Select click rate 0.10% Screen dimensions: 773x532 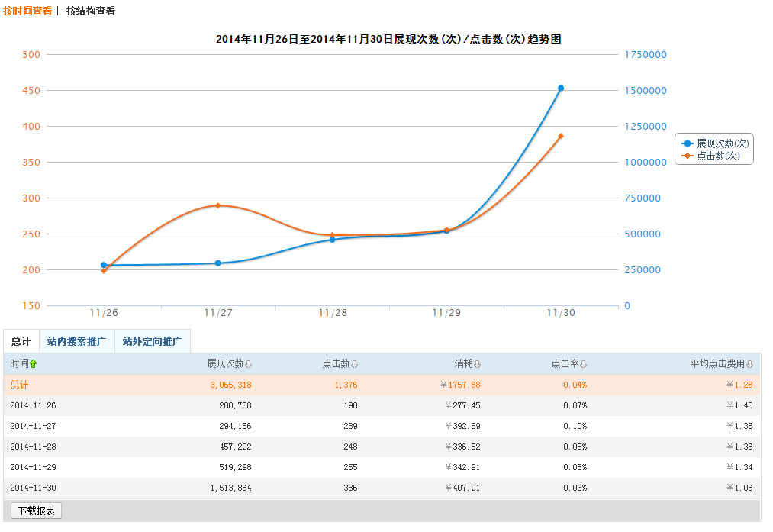pos(575,427)
